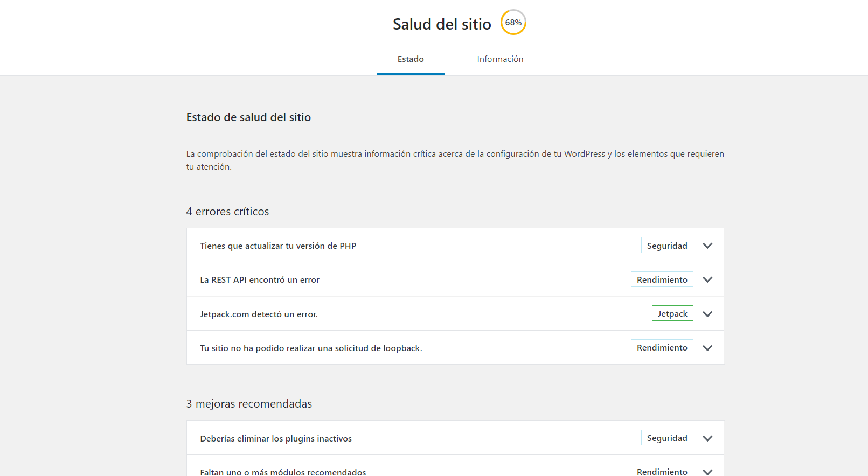Expand the inactive plugins chevron

(x=707, y=438)
